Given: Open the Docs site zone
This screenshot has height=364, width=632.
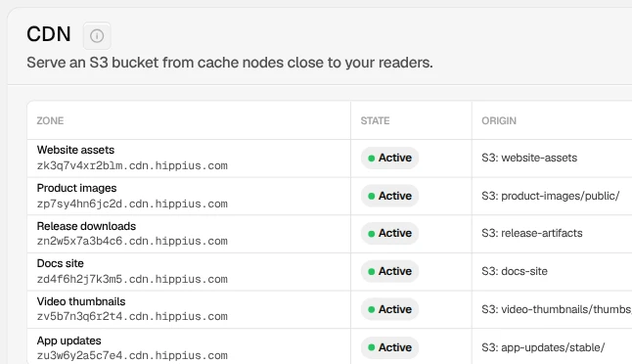Looking at the screenshot, I should click(60, 263).
